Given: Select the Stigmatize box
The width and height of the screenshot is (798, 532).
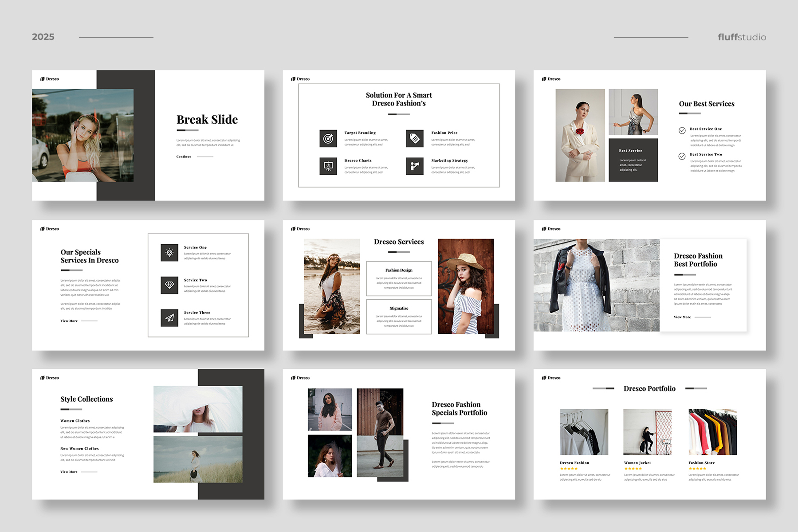Looking at the screenshot, I should pyautogui.click(x=399, y=317).
